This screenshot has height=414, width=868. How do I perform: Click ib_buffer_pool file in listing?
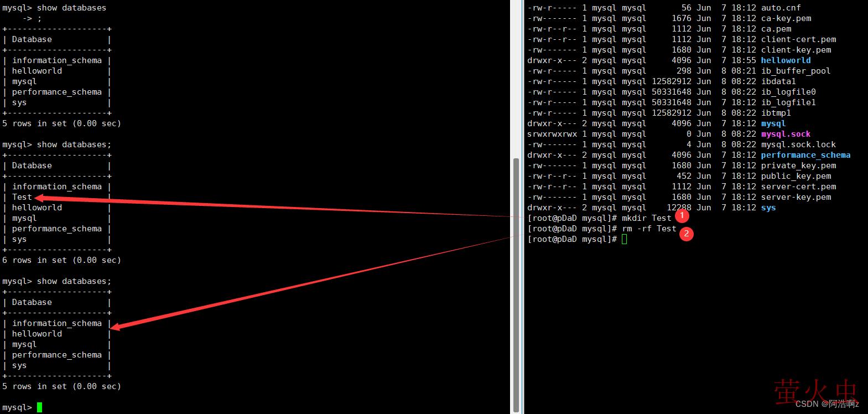(x=796, y=71)
